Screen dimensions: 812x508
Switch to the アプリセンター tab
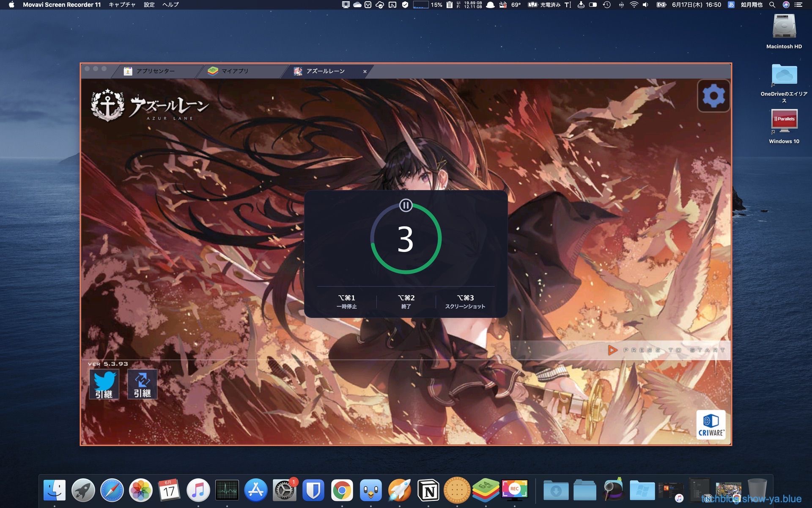[155, 71]
